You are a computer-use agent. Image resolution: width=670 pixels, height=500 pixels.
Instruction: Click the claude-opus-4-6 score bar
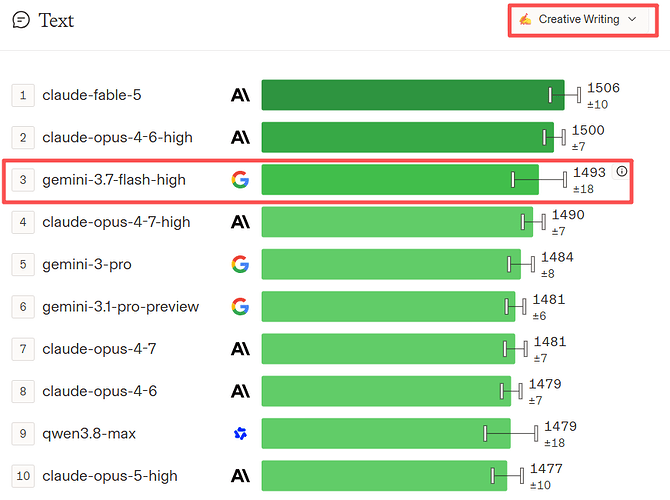coord(386,391)
